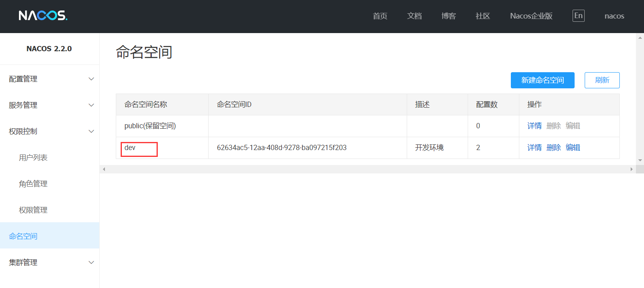Open the 角色管理 page

click(33, 184)
